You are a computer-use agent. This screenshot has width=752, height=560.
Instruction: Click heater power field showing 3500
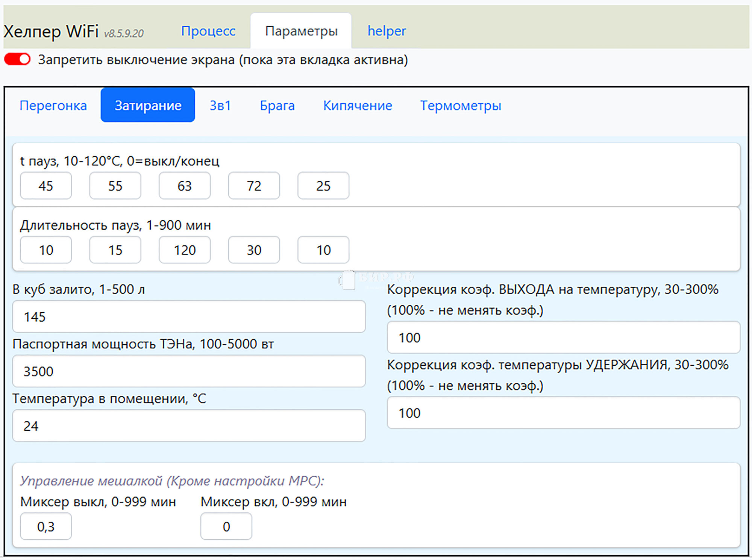coord(189,371)
